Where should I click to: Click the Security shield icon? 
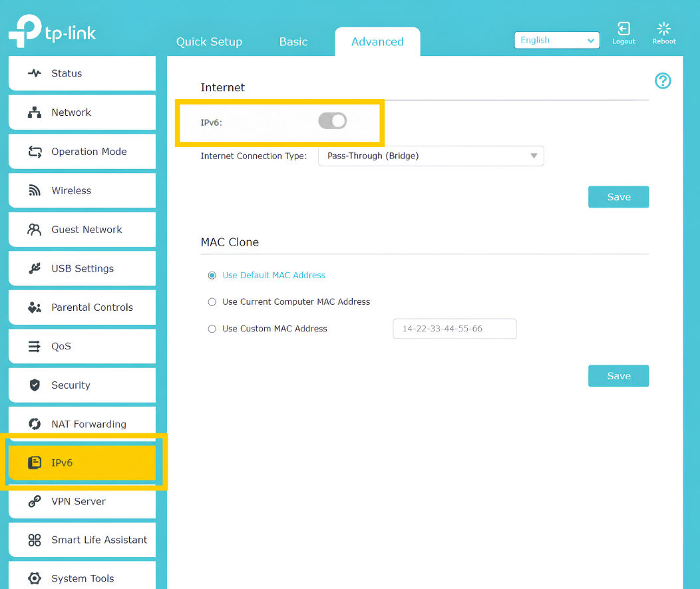35,385
